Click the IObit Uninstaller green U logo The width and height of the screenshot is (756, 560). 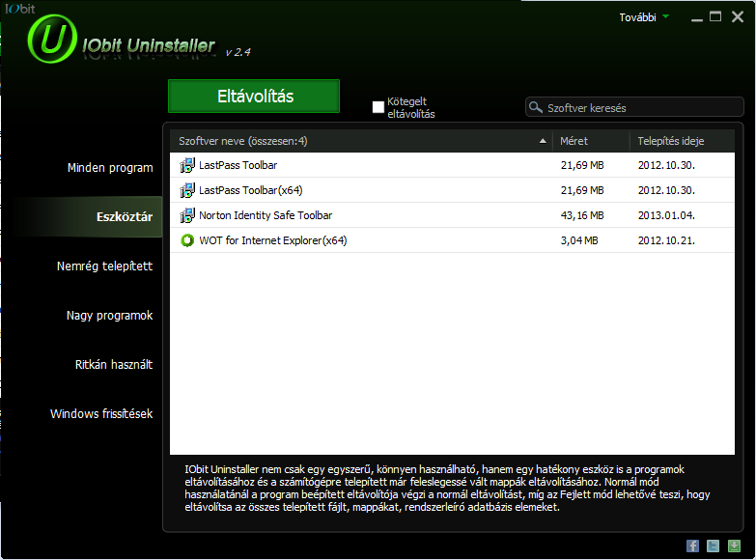point(52,39)
